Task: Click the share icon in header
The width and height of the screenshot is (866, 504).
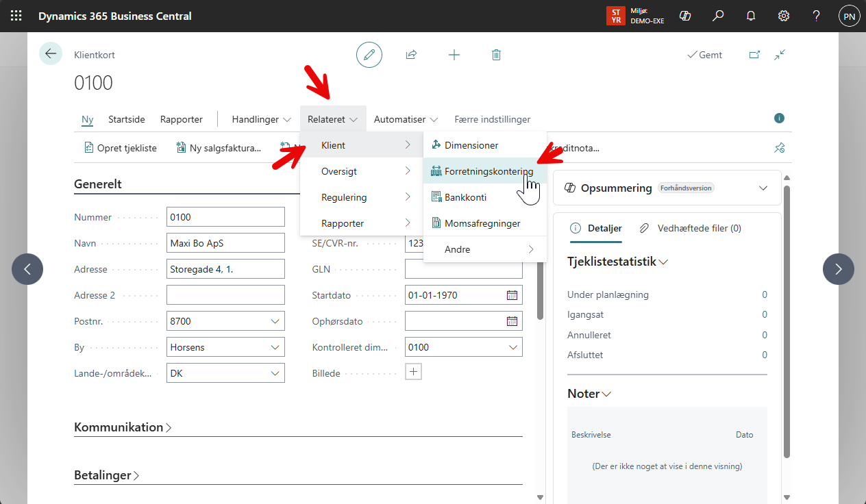Action: 411,55
